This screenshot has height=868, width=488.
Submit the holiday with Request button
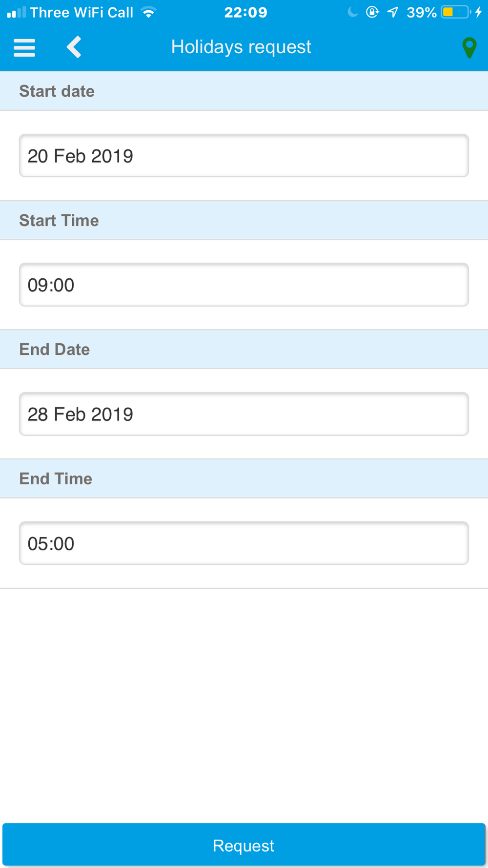click(244, 845)
